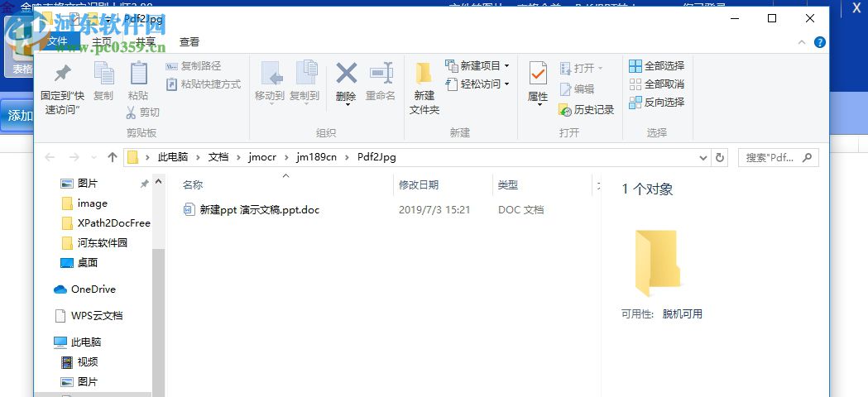Expand the address bar history dropdown

(703, 157)
